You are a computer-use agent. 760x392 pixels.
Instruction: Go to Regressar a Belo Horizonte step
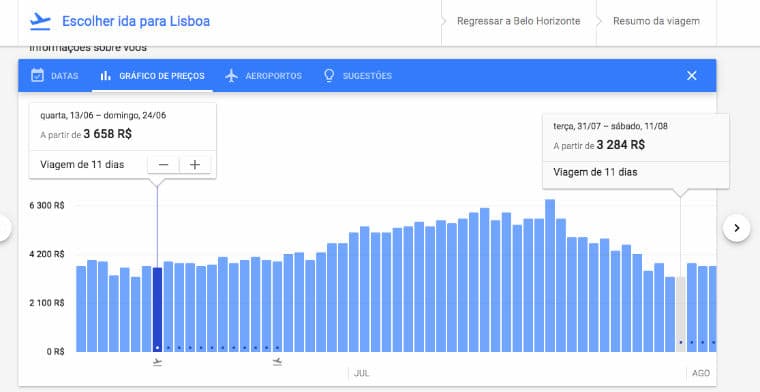tap(519, 21)
